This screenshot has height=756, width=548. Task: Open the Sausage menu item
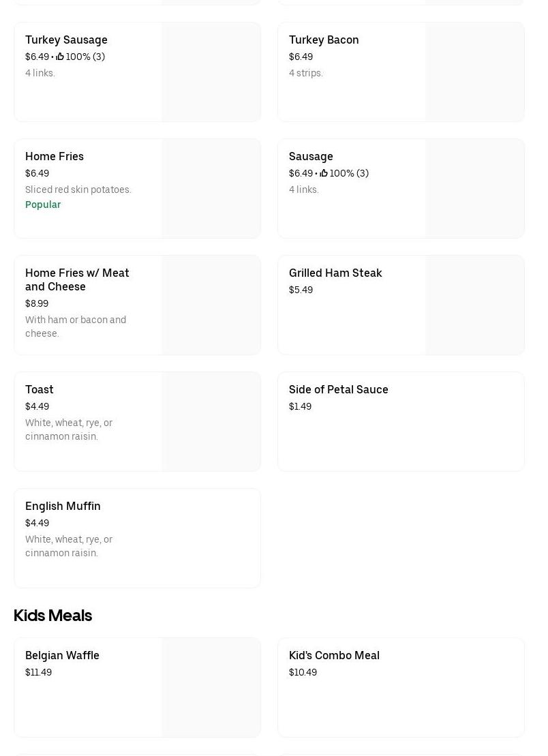[x=311, y=156]
